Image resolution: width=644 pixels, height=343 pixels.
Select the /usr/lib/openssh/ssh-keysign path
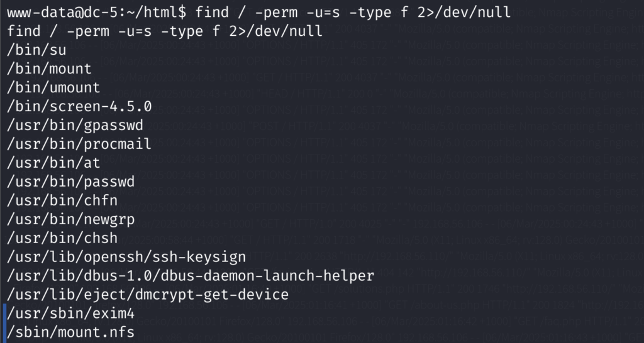(x=126, y=258)
